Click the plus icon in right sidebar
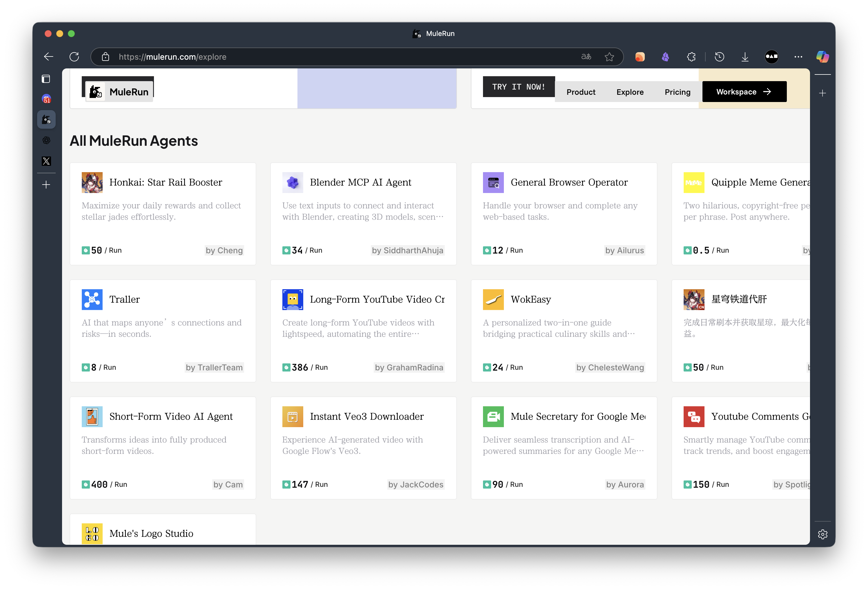This screenshot has height=590, width=868. 822,93
